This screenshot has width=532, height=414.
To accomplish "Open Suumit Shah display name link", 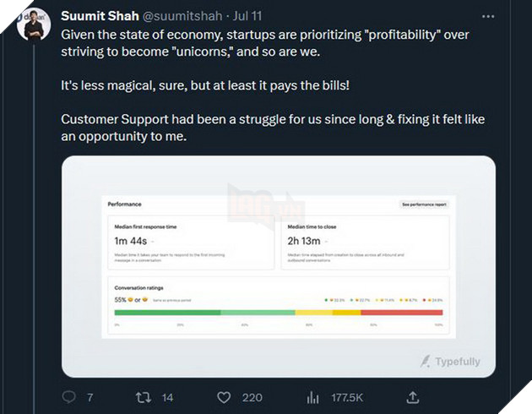I will (x=100, y=16).
